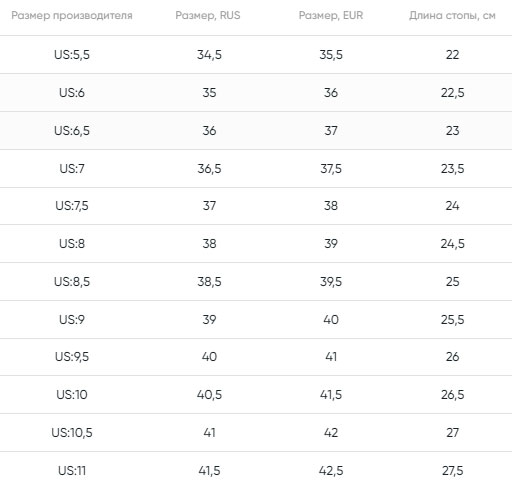
Task: Click the 'Размер производителя' column header
Action: (x=72, y=15)
